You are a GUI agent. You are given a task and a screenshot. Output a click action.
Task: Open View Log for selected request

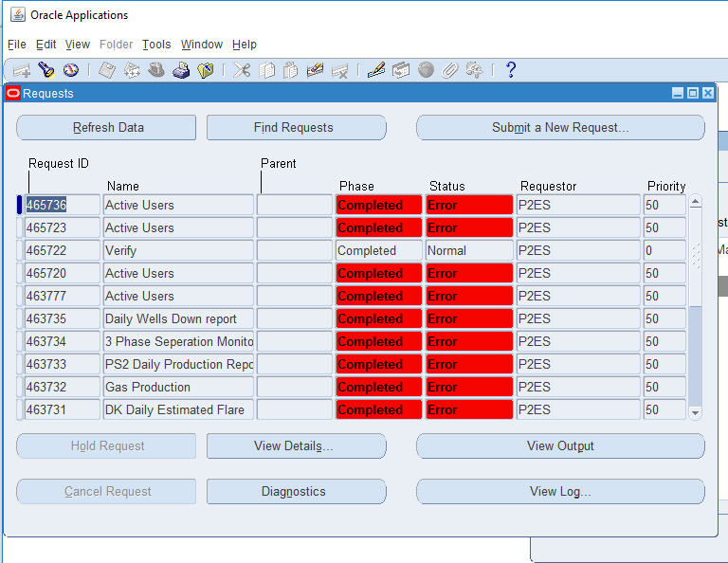tap(559, 492)
